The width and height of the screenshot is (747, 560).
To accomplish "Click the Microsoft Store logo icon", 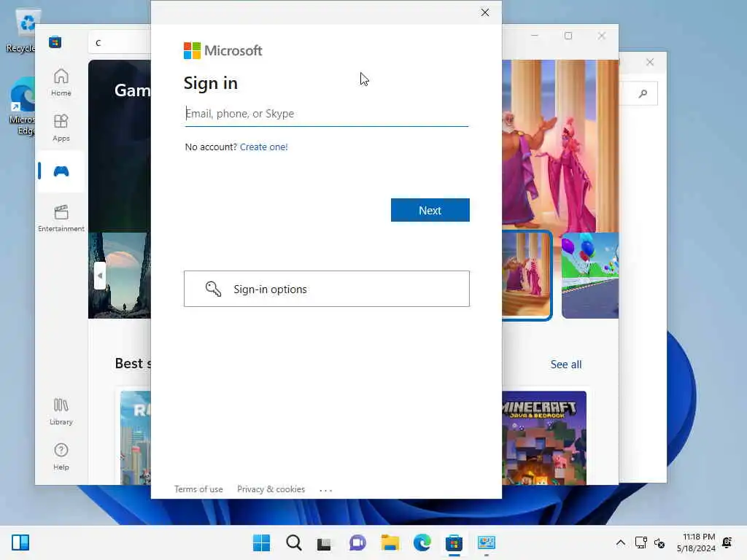I will point(55,42).
